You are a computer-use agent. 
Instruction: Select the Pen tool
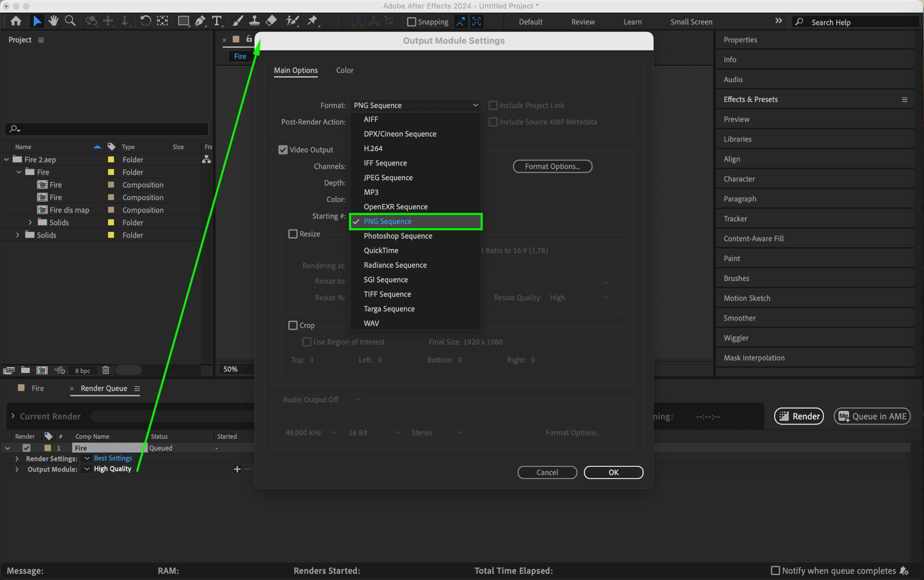tap(200, 21)
